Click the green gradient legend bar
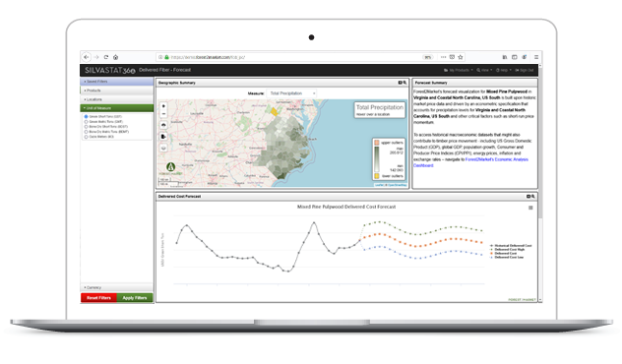 click(377, 159)
